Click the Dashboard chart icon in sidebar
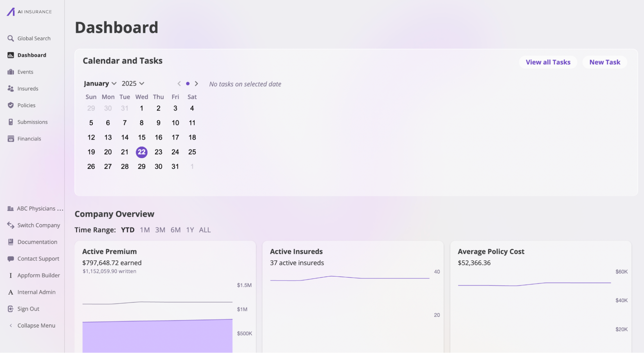This screenshot has height=353, width=644. coord(11,55)
